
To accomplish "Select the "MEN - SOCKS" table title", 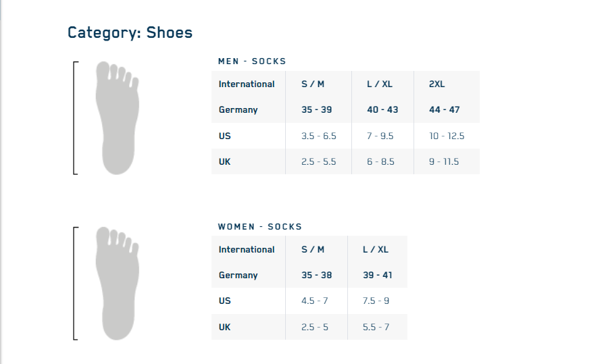I will tap(252, 61).
